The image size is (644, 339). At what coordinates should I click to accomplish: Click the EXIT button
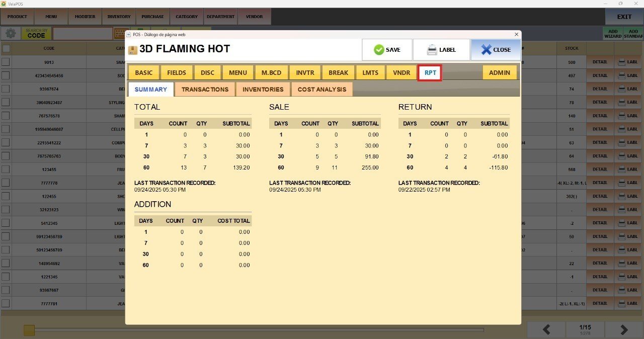(624, 17)
